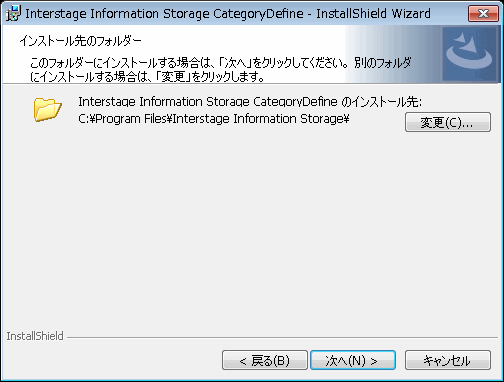Close the InstallShield Wizard window
504x382 pixels.
(x=483, y=13)
